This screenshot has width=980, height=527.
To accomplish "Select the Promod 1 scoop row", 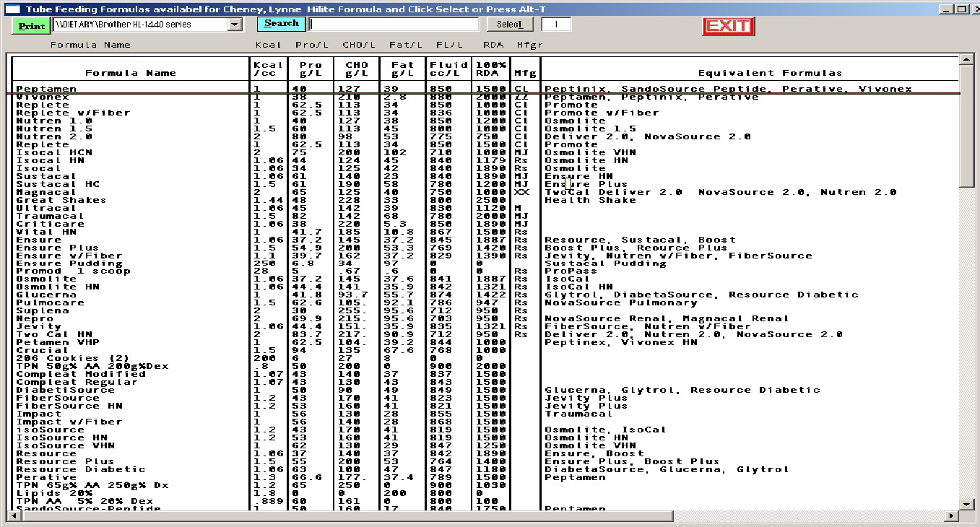I will click(x=485, y=271).
